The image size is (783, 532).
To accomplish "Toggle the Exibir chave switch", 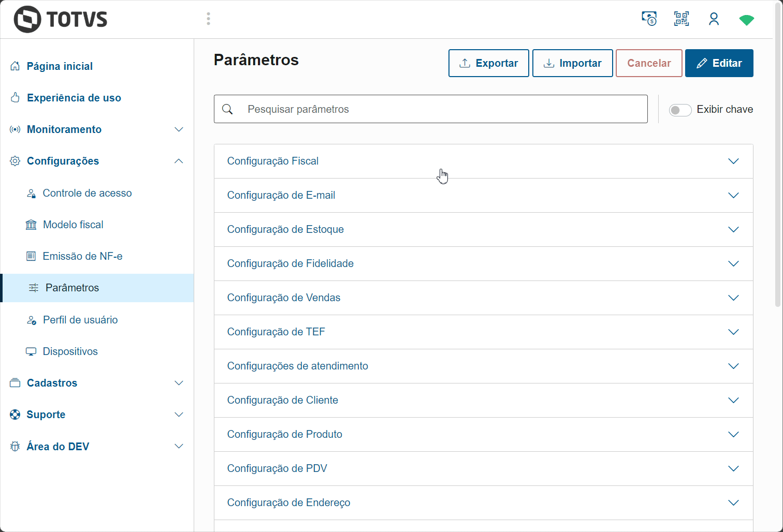I will [x=680, y=110].
